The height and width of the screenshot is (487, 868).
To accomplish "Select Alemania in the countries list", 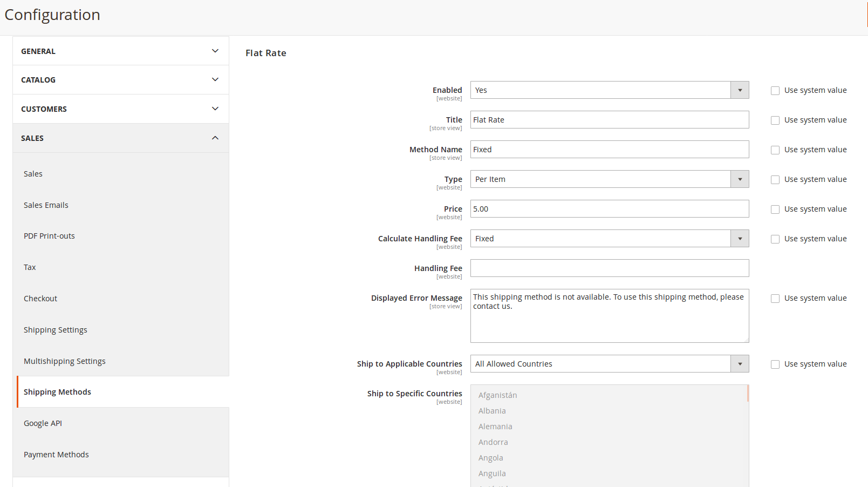I will point(495,427).
